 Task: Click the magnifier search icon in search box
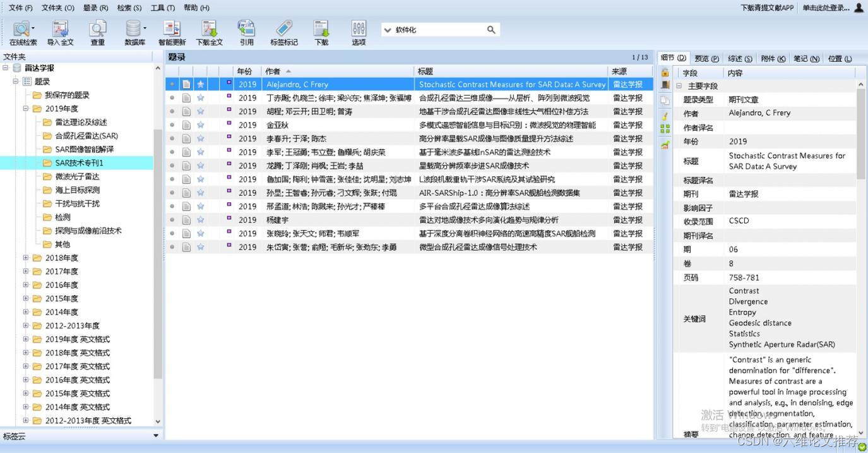pyautogui.click(x=491, y=30)
